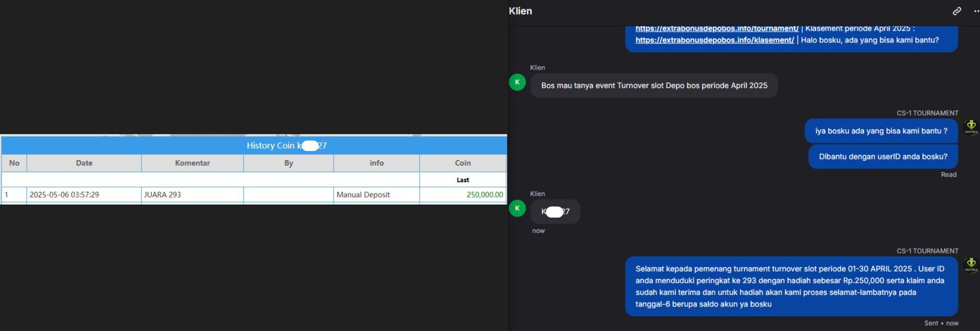
Task: Click the 'History Coin' table title
Action: (x=286, y=145)
